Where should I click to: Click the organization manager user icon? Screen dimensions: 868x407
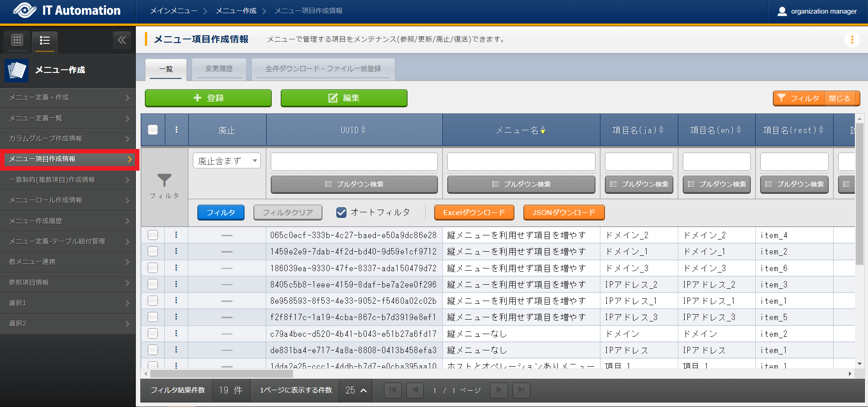click(x=782, y=11)
